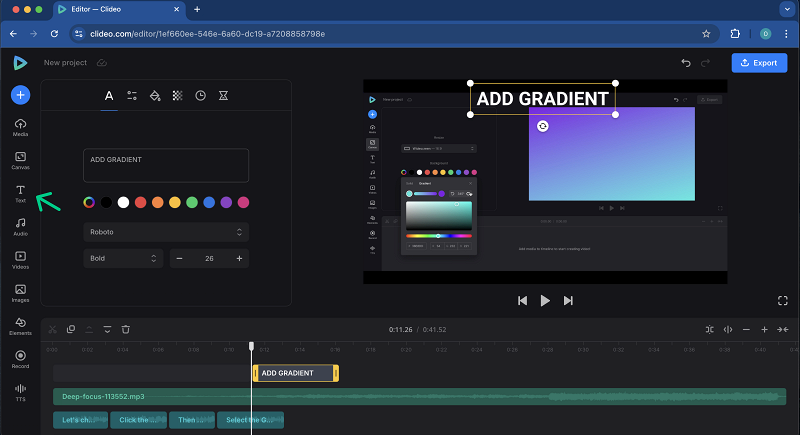The image size is (800, 435).
Task: Choose the yellow color swatch
Action: coord(175,202)
